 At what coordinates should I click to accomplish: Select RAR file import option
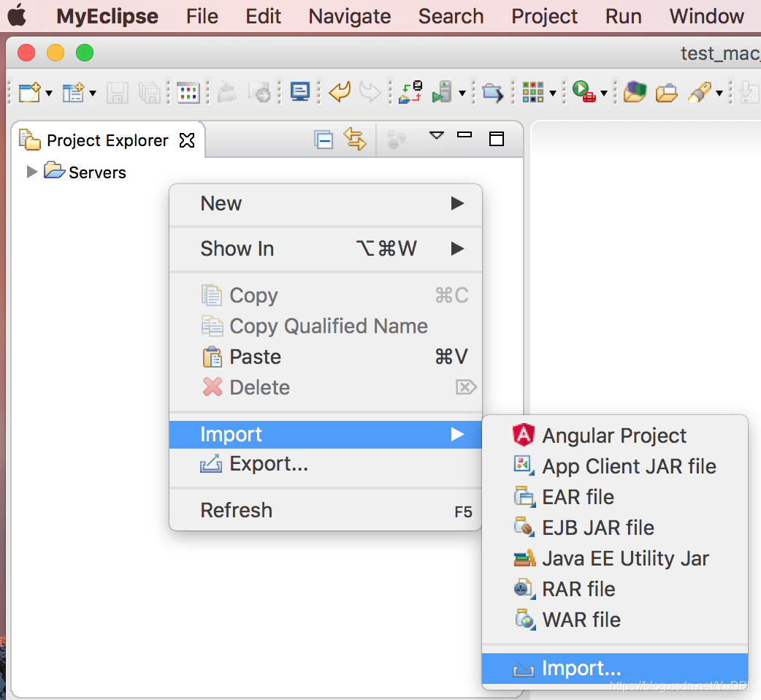pyautogui.click(x=615, y=590)
